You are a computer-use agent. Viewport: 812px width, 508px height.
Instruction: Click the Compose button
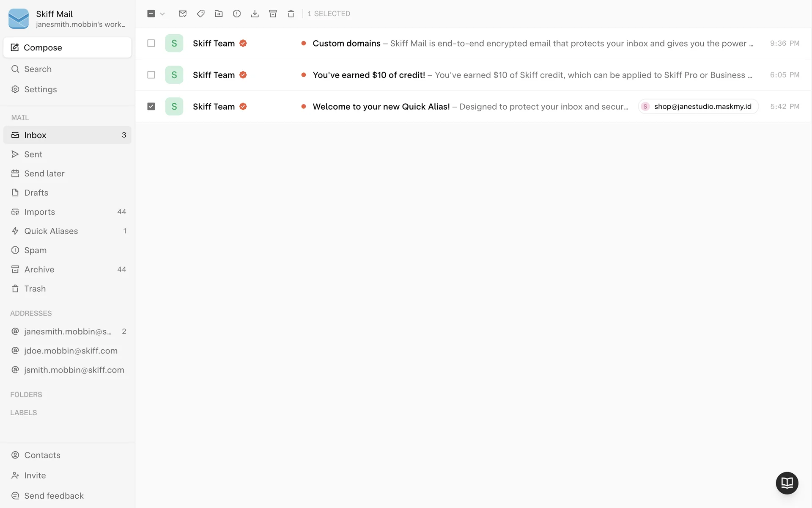(x=68, y=47)
